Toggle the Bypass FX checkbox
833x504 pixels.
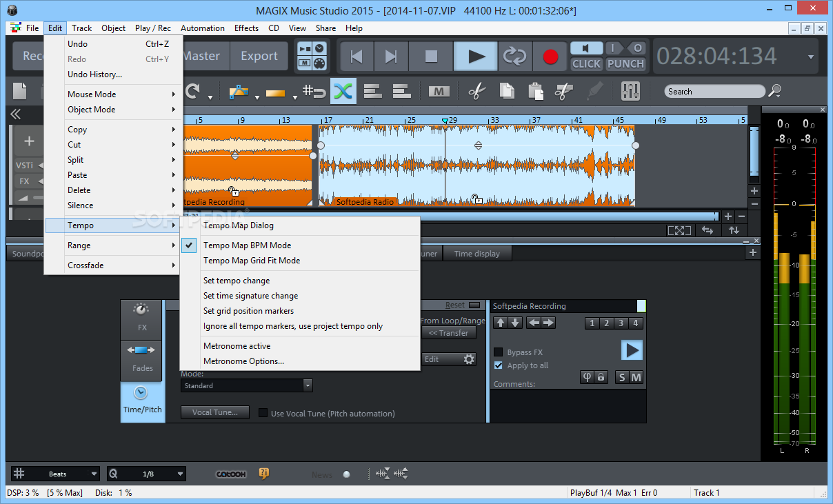(x=499, y=352)
